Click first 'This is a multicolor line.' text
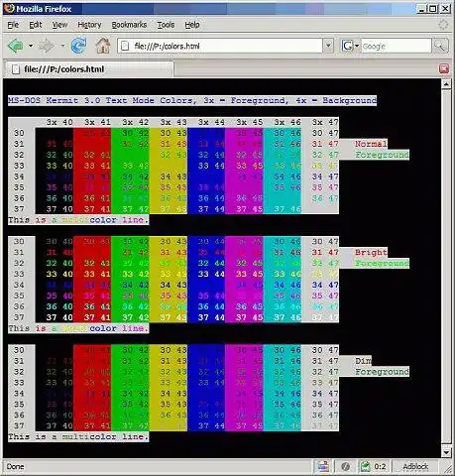Screen dimensions: 455x476 tap(78, 220)
